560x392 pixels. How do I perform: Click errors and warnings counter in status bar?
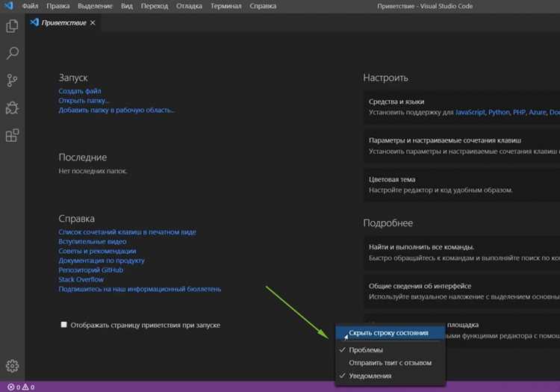point(21,387)
